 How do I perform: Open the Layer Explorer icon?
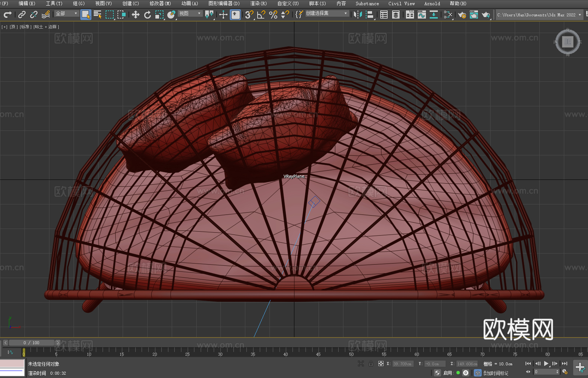tap(396, 14)
